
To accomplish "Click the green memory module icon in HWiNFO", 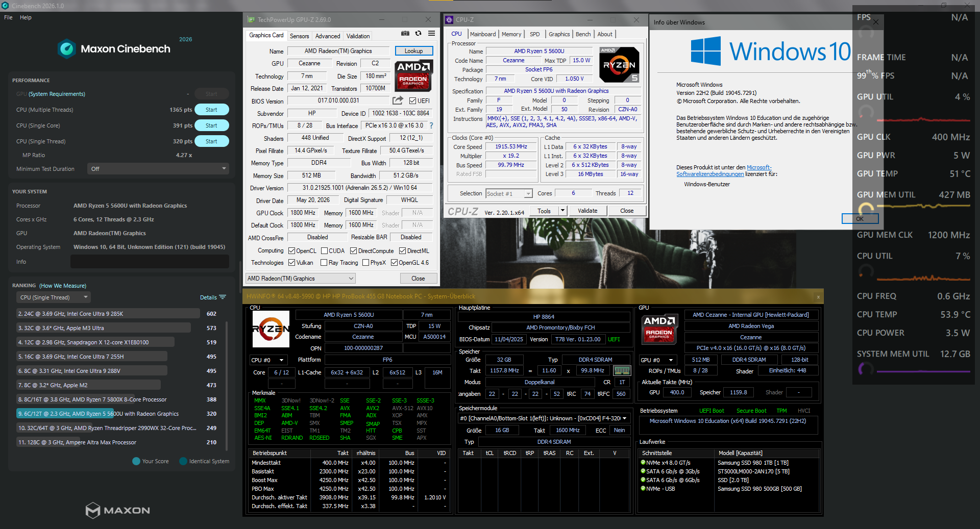I will click(x=622, y=371).
